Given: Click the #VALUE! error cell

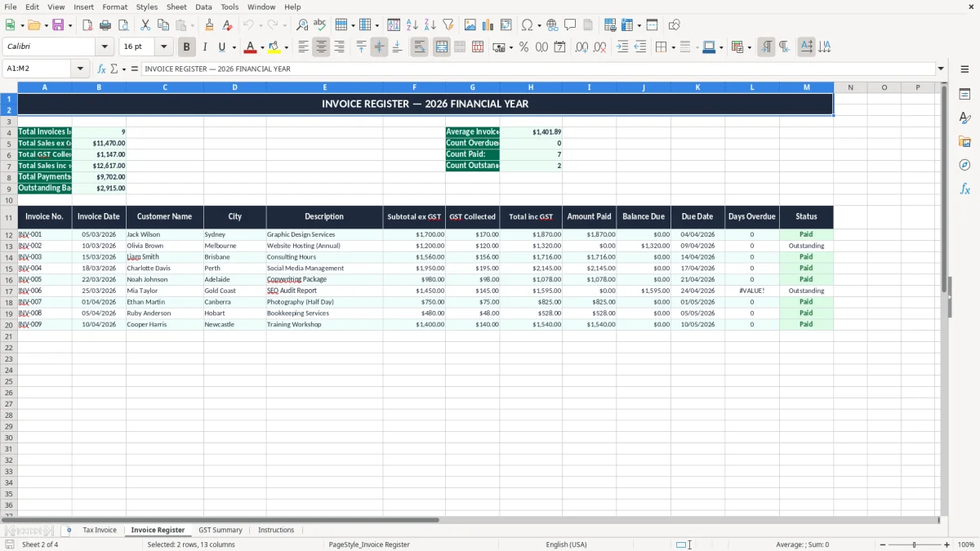Looking at the screenshot, I should coord(752,291).
